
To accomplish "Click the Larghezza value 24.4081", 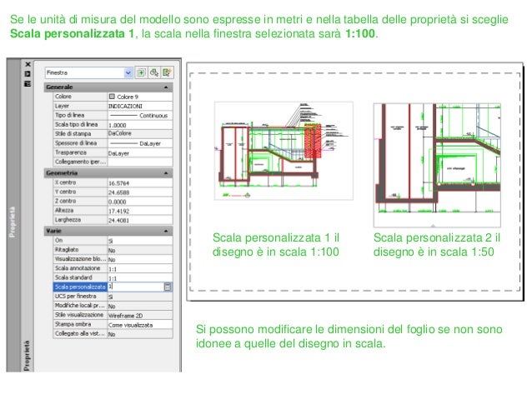I will 140,221.
